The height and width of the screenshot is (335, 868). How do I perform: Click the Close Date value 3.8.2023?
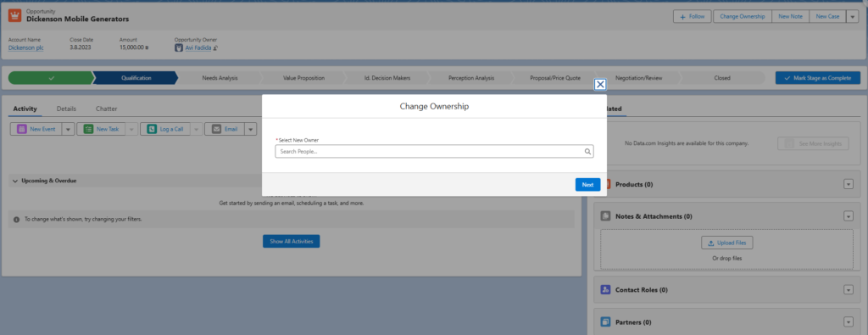pos(81,47)
